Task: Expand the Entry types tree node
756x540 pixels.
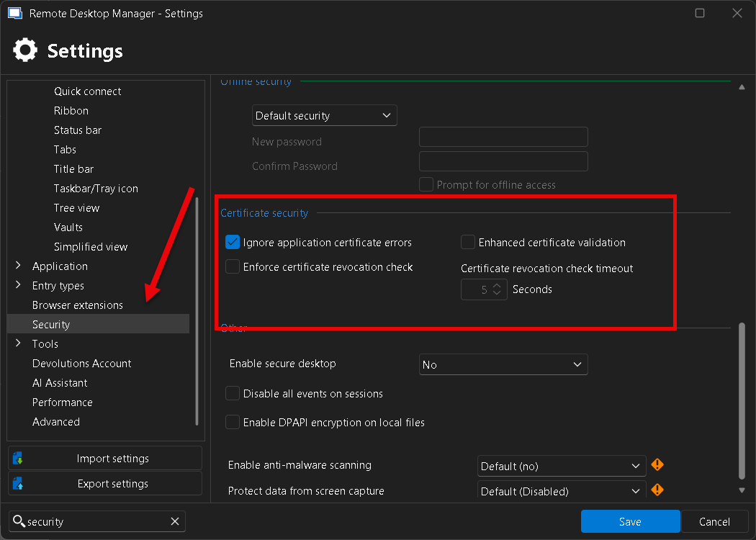Action: coord(18,285)
